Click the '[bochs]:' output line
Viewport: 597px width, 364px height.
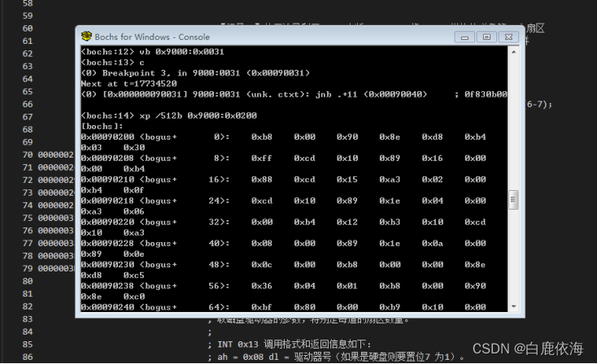coord(102,126)
